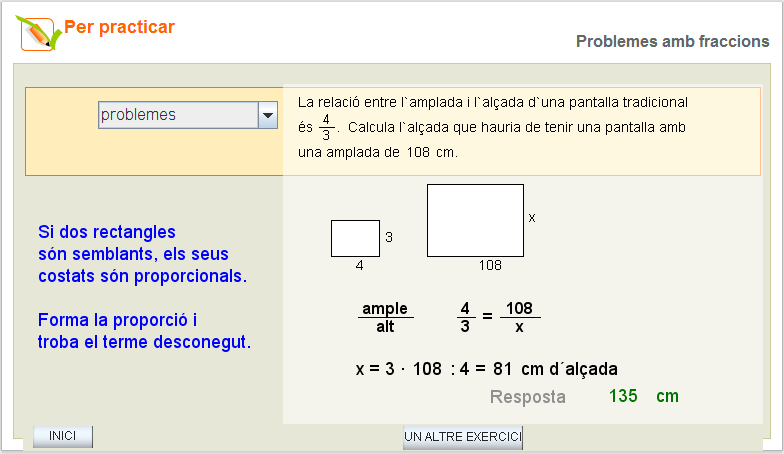
Task: Click the green answer value '135 cm'
Action: (643, 396)
